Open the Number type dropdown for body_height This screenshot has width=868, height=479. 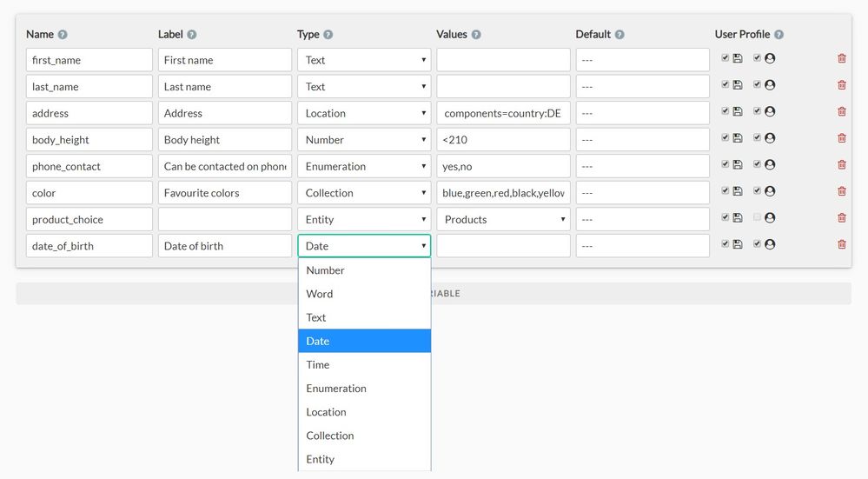[x=364, y=140]
